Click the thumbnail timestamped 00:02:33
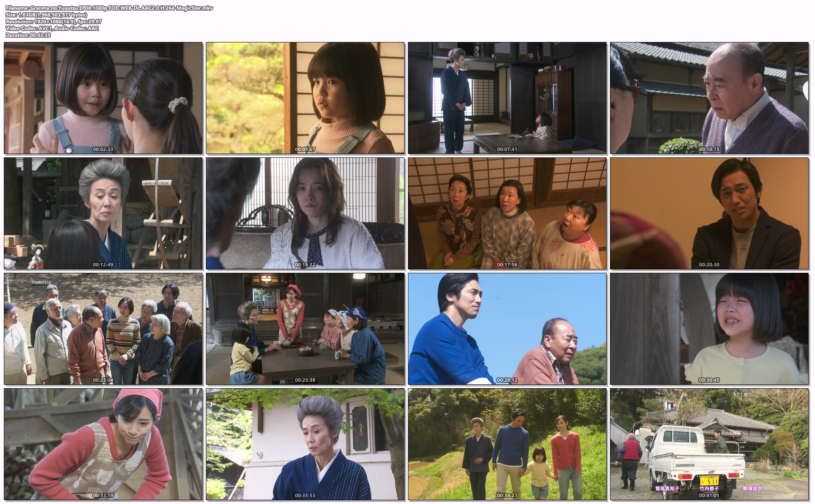 click(103, 98)
